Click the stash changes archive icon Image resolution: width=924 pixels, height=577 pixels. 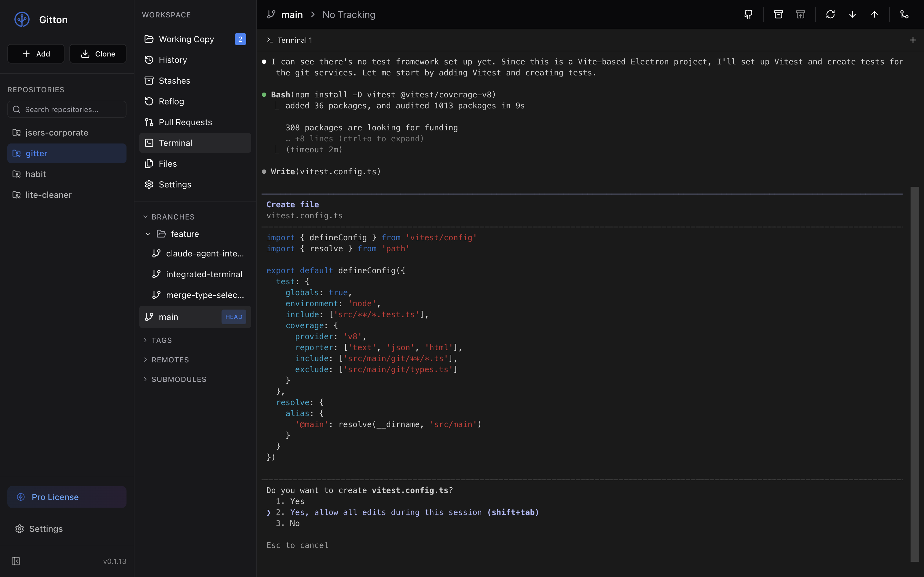coord(778,15)
